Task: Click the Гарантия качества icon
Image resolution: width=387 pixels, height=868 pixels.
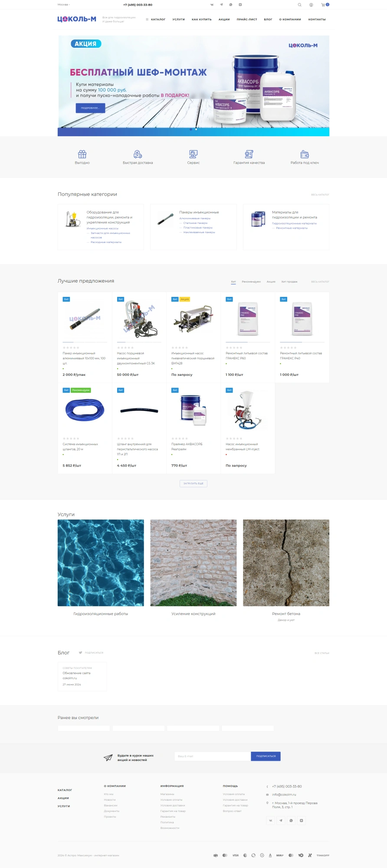Action: pos(249,154)
